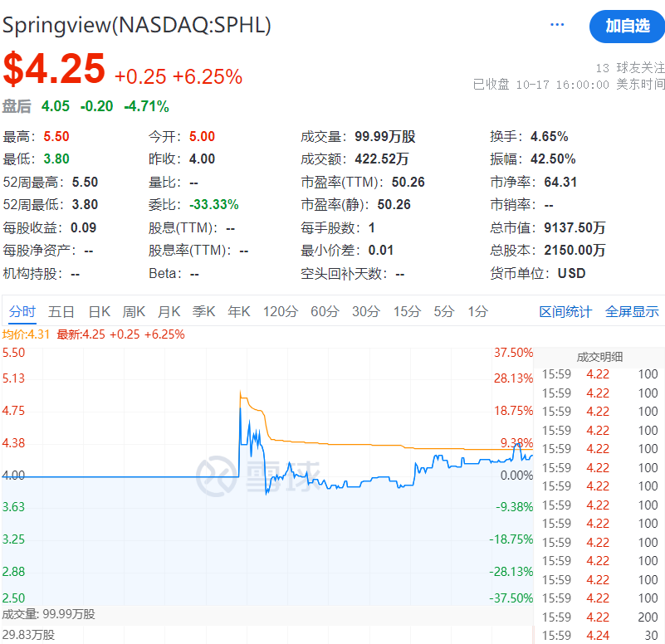This screenshot has height=644, width=665.
Task: Select the 30分 interval chart tab
Action: pos(365,311)
